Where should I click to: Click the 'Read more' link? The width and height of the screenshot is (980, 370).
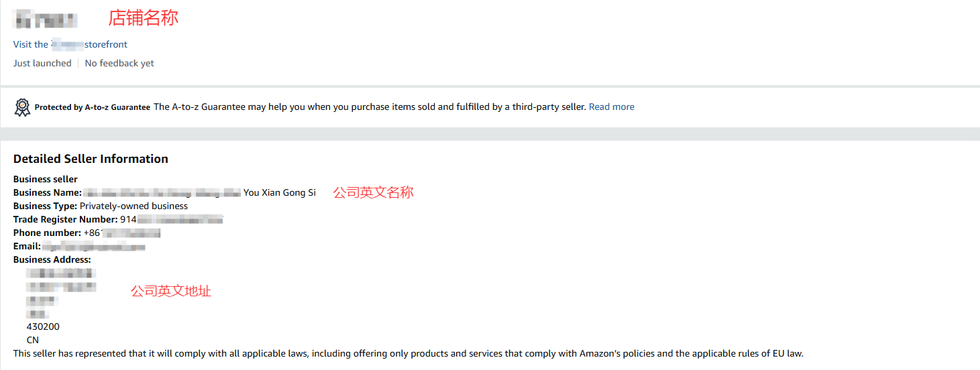point(611,107)
